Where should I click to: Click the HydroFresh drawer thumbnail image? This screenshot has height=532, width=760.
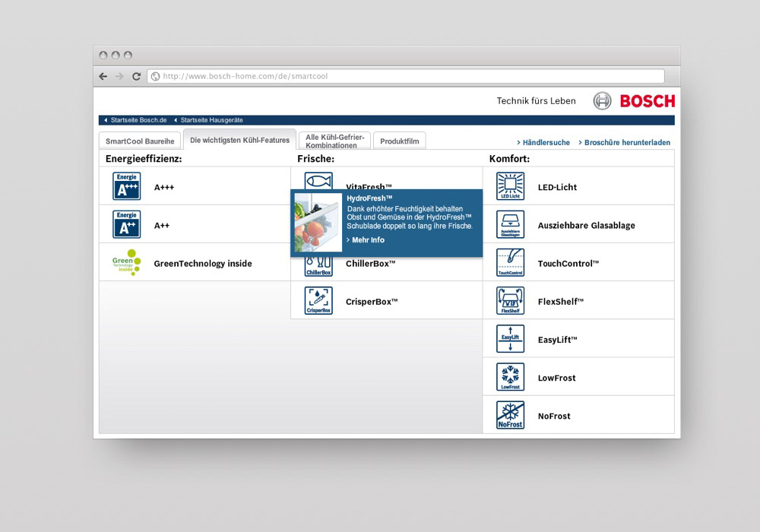[318, 223]
